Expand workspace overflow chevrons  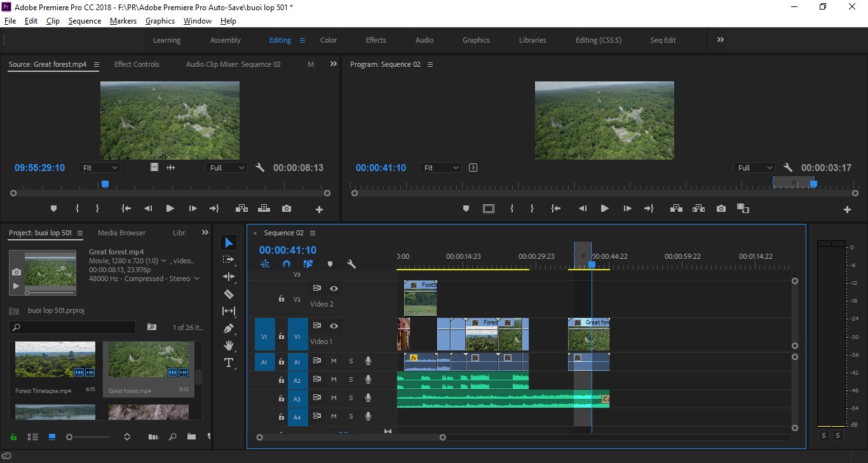[721, 39]
